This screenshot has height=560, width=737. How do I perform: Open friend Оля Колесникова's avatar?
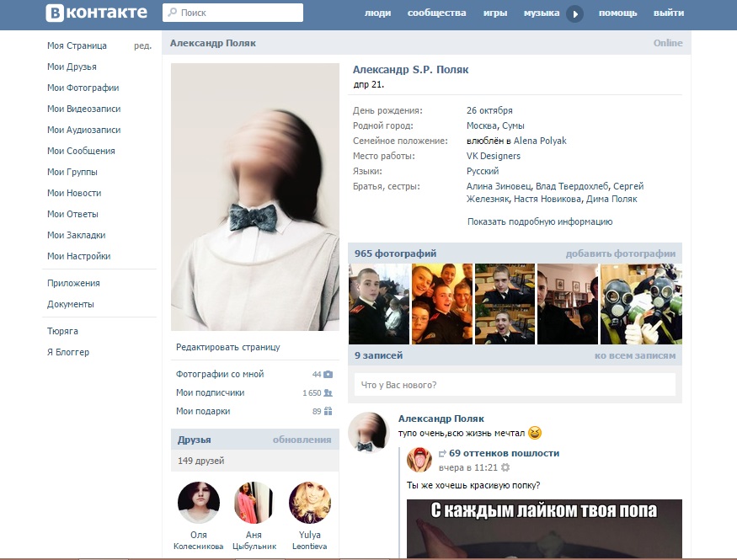(198, 502)
